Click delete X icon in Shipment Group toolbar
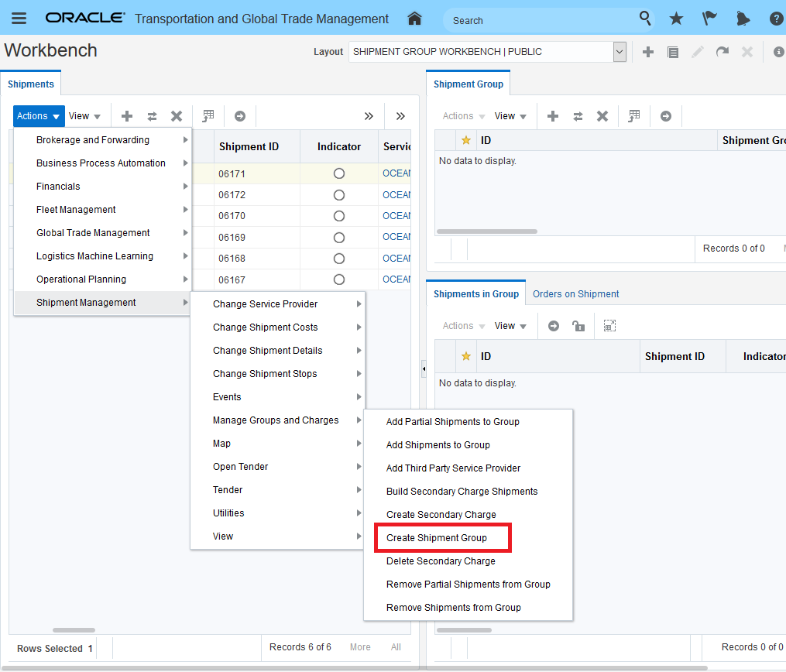 tap(602, 116)
